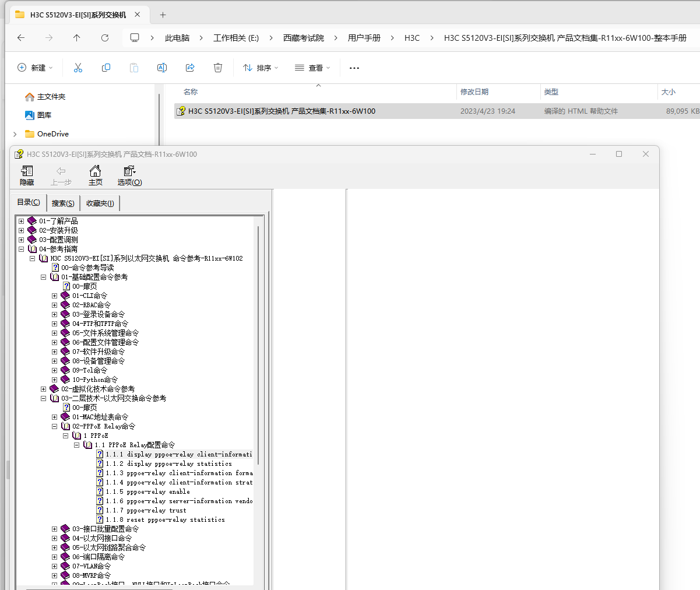Image resolution: width=700 pixels, height=590 pixels.
Task: Click the Share icon in Explorer toolbar
Action: coord(190,68)
